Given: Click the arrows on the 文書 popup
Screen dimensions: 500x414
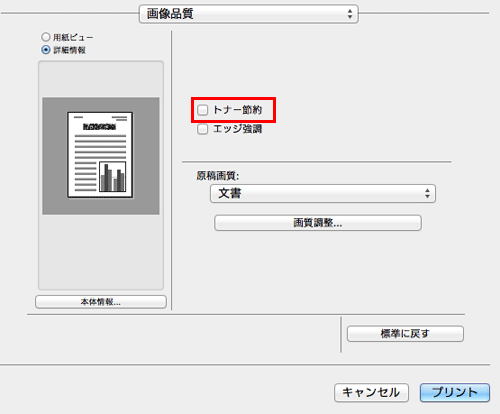Looking at the screenshot, I should click(427, 193).
